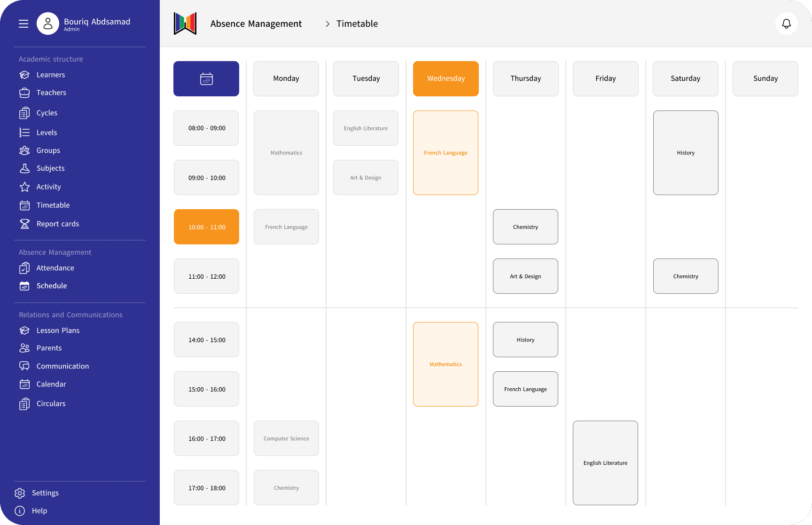Open the notifications bell

coord(786,24)
